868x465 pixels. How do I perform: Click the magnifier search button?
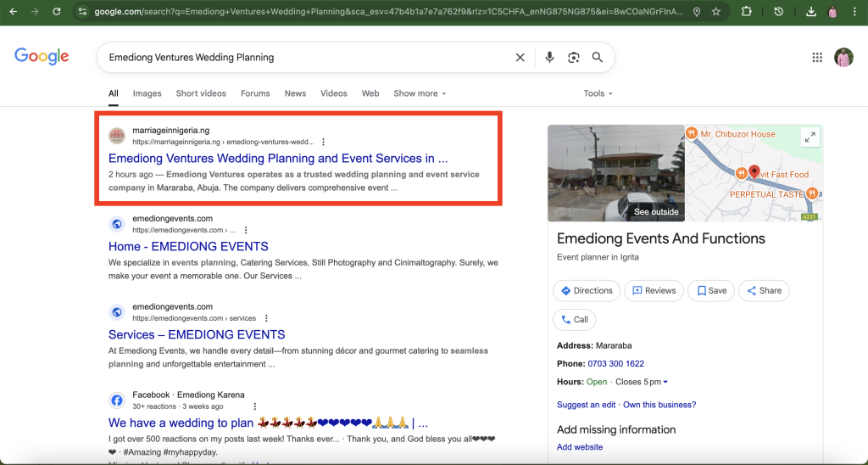[598, 57]
